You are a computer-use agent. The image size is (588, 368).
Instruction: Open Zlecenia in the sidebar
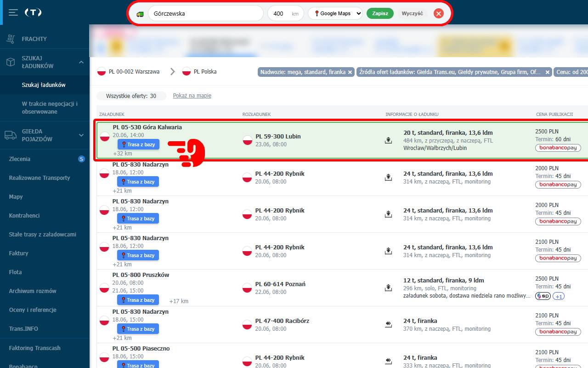tap(20, 159)
